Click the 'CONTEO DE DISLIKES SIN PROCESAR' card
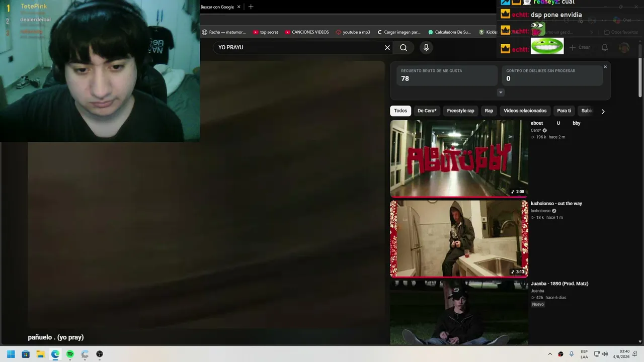The height and width of the screenshot is (362, 644). [552, 75]
